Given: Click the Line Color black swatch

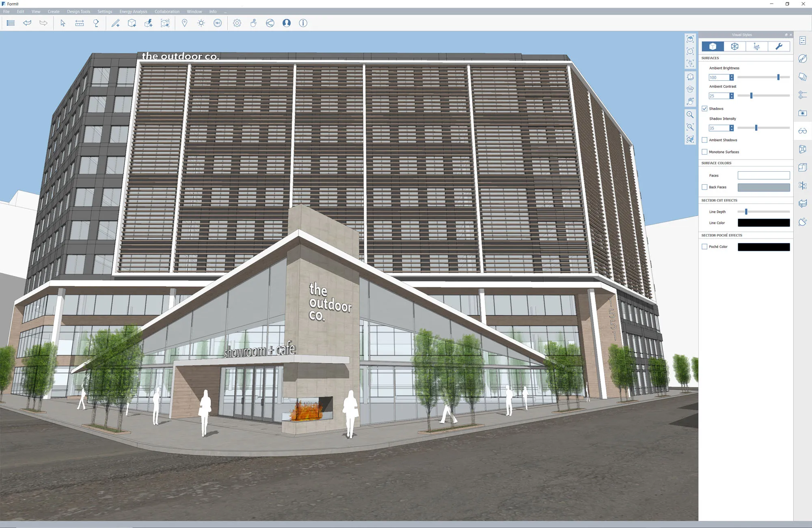Looking at the screenshot, I should coord(763,223).
